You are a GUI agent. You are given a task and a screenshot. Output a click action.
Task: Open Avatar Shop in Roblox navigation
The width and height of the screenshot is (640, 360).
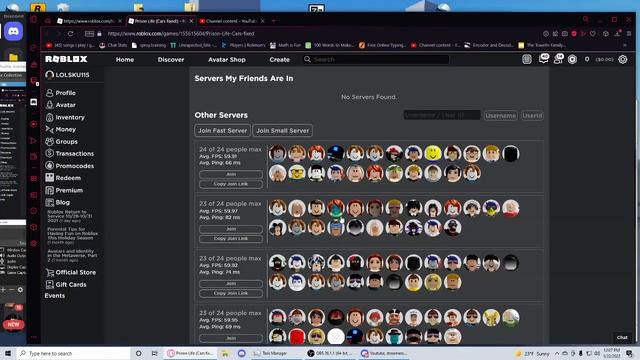click(x=227, y=60)
